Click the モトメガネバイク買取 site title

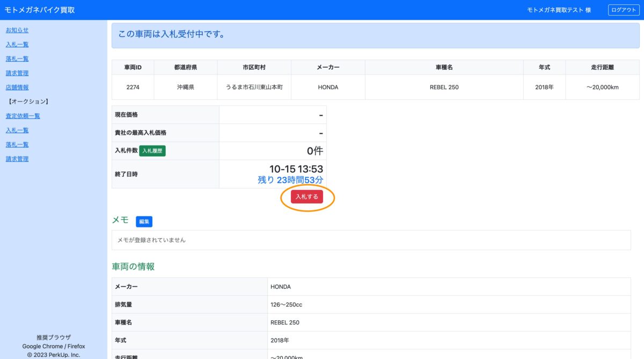tap(40, 10)
